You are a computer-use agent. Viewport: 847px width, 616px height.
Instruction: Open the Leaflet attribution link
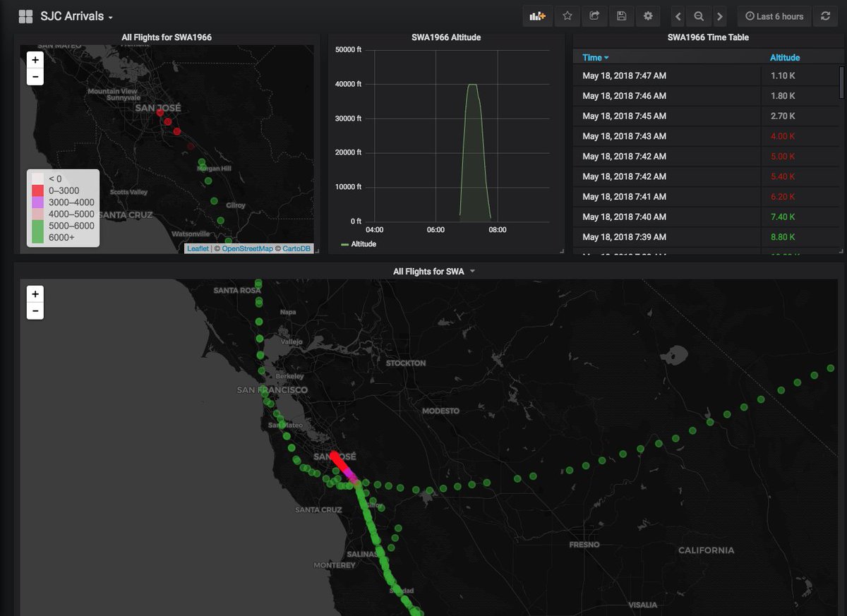198,248
